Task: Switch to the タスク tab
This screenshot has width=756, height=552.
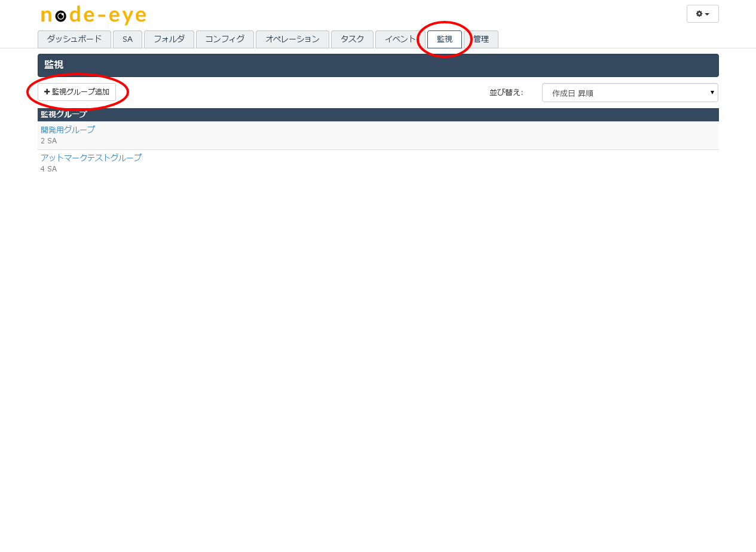Action: click(352, 39)
